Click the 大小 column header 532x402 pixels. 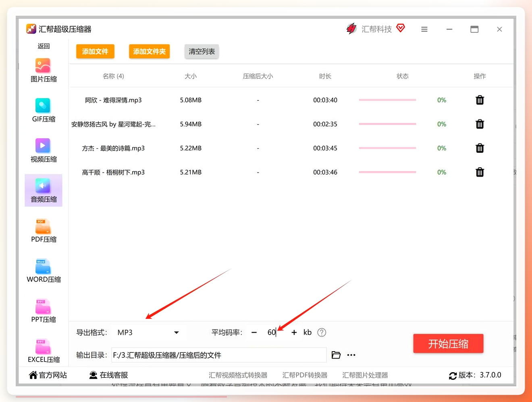point(191,76)
